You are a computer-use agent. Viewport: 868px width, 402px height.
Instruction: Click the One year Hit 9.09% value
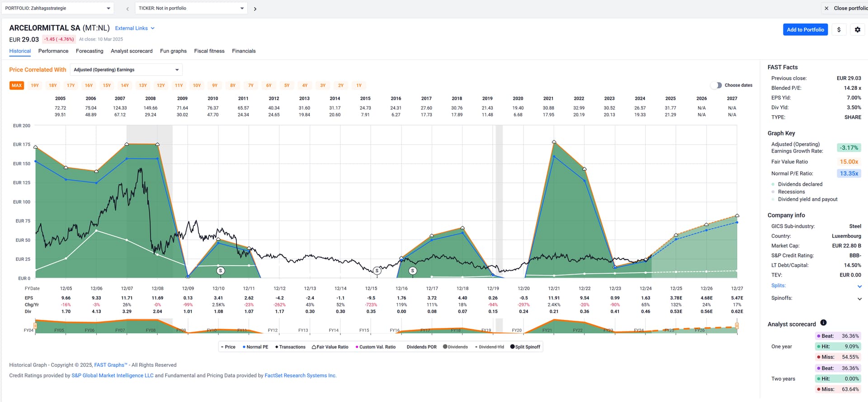pos(852,346)
